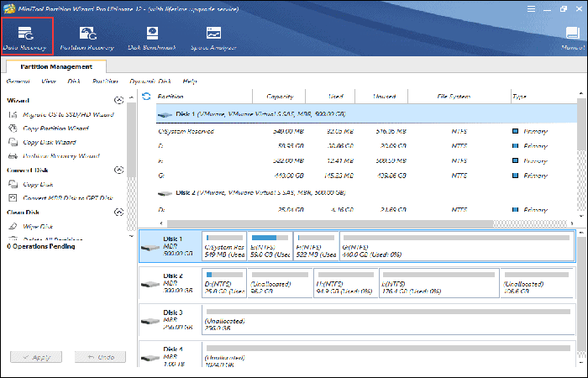Sort the list by the Capacity column header
The width and height of the screenshot is (588, 378).
[x=279, y=97]
